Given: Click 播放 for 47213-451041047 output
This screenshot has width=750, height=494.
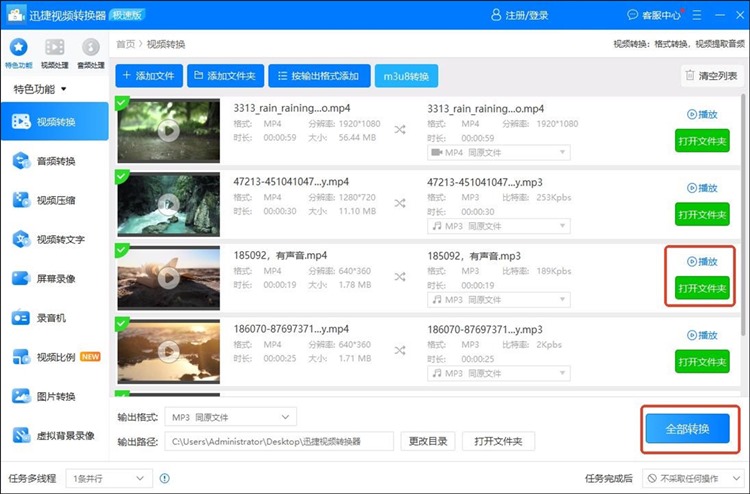Looking at the screenshot, I should [x=702, y=188].
